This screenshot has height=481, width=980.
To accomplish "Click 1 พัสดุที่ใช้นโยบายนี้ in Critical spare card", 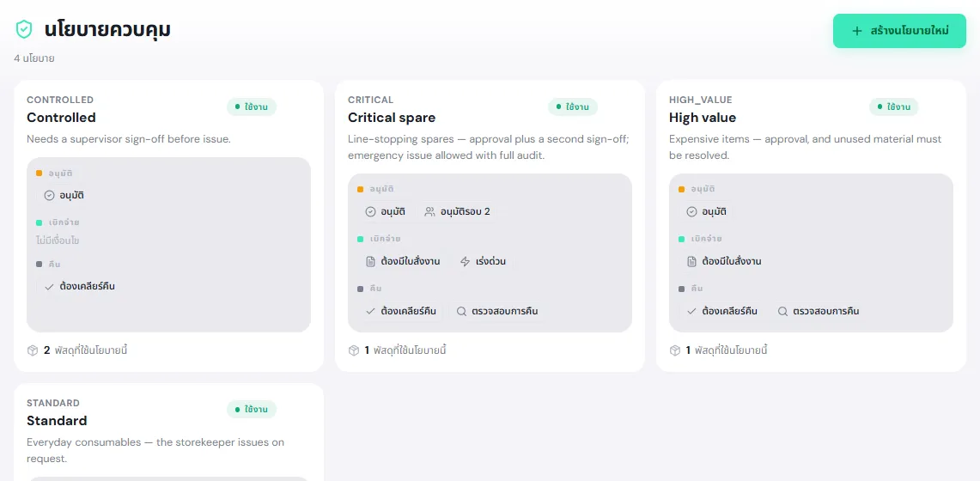I will (405, 350).
